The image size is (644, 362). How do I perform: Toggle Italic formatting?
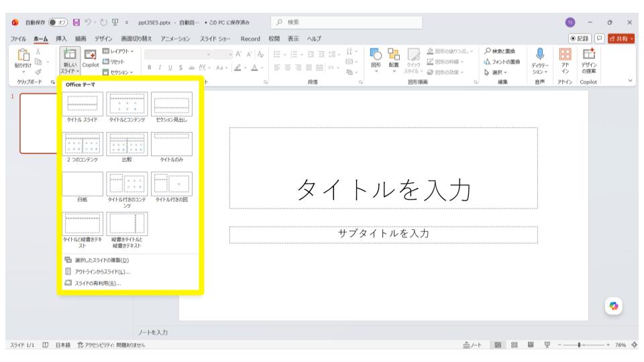pos(160,68)
